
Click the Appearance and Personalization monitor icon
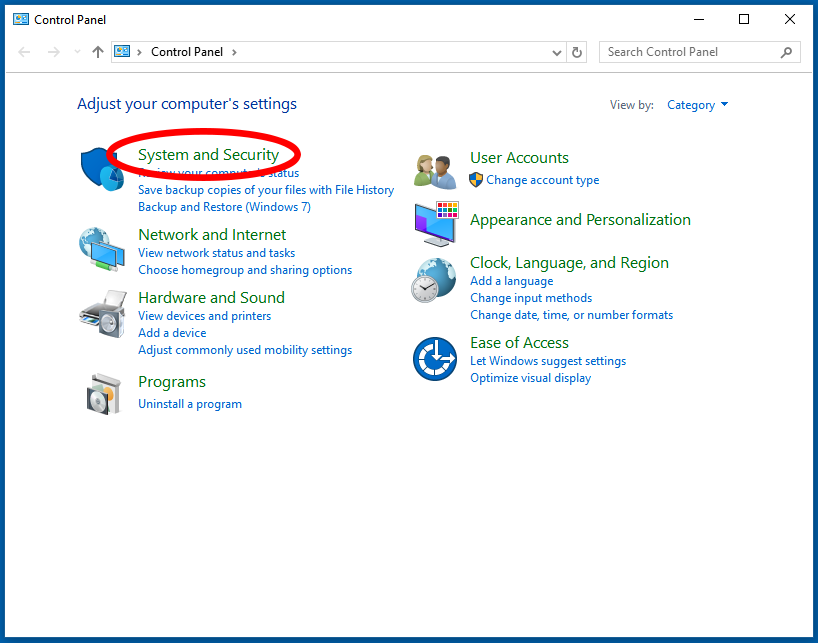tap(436, 224)
